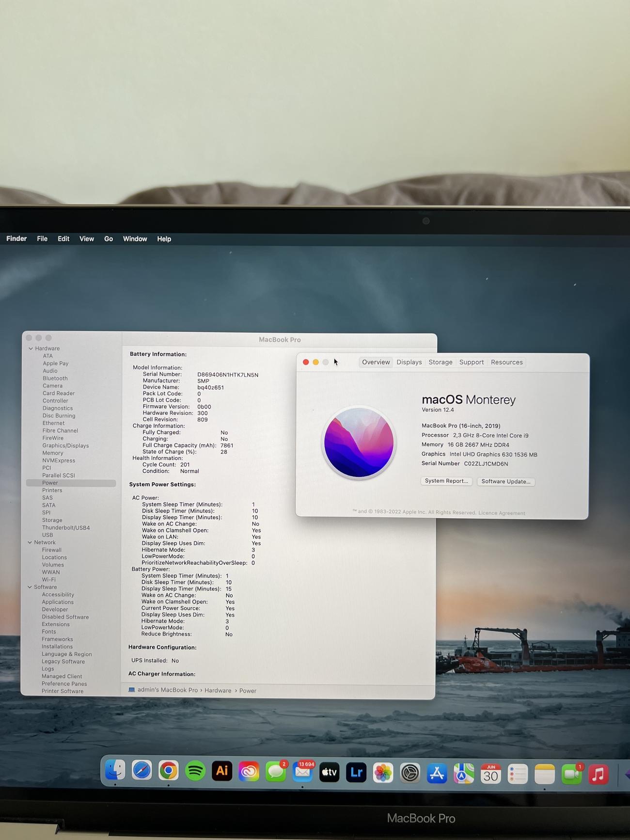Viewport: 630px width, 840px height.
Task: Launch FaceTime from the dock
Action: 571,775
